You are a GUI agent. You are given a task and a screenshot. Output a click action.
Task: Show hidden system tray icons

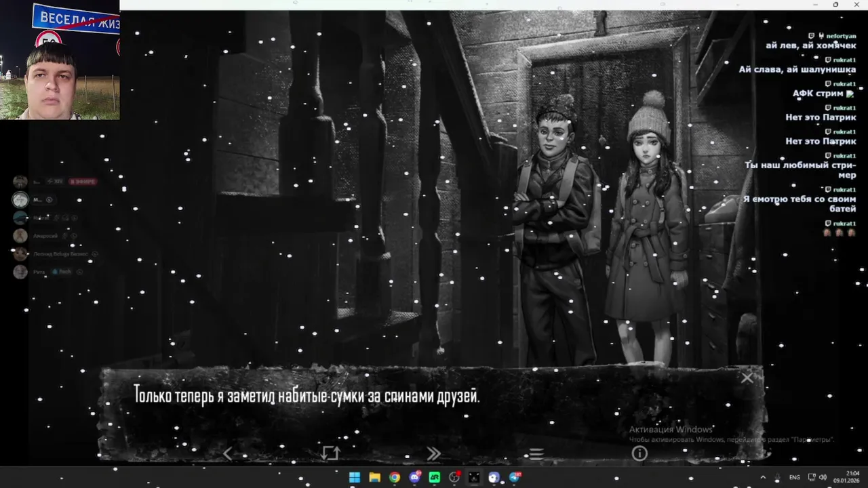click(763, 477)
